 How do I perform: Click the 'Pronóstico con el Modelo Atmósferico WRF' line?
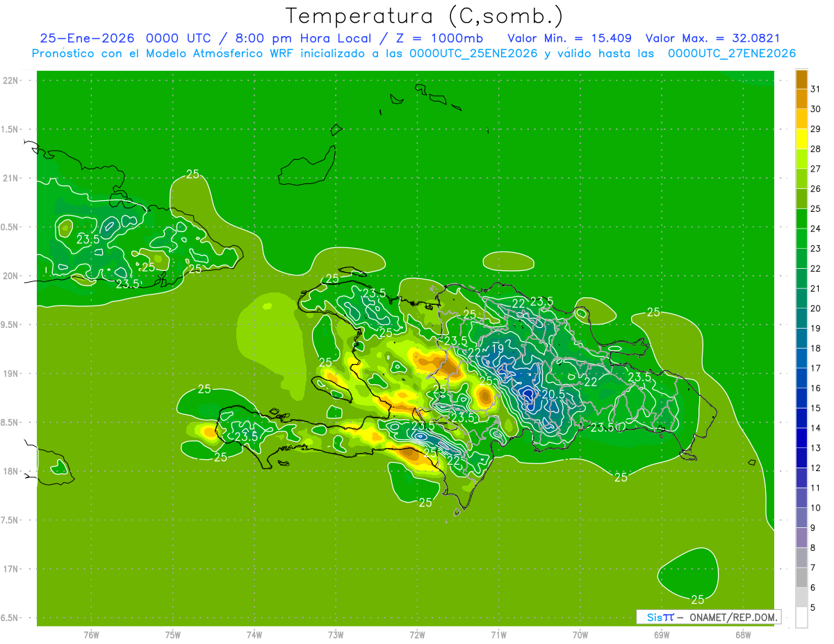tap(163, 53)
